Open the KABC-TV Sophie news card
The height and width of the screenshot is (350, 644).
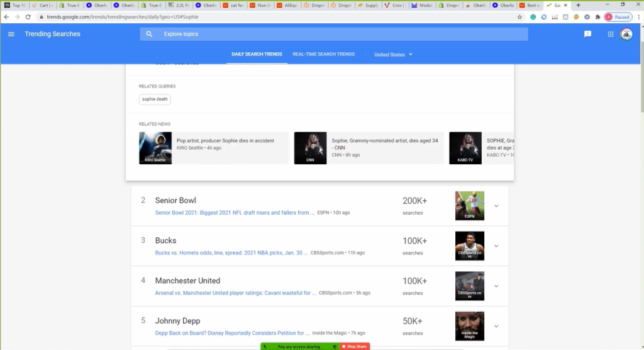point(481,148)
